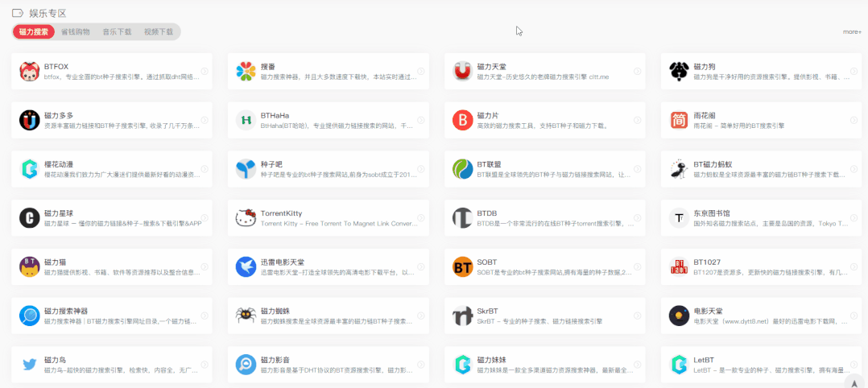The width and height of the screenshot is (868, 388).
Task: Click the TorrentKitty Hello Kitty icon
Action: pyautogui.click(x=246, y=217)
